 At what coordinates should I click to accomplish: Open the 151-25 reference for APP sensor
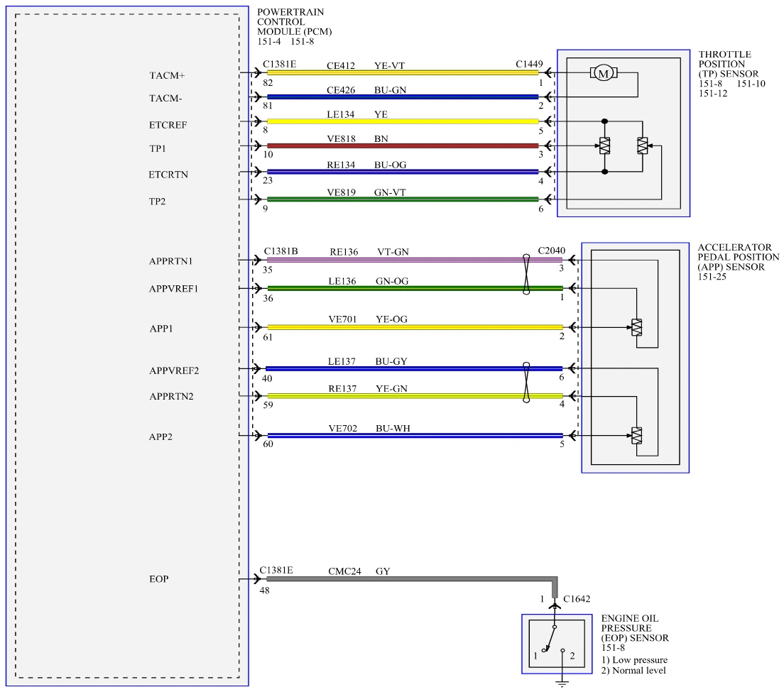click(712, 276)
